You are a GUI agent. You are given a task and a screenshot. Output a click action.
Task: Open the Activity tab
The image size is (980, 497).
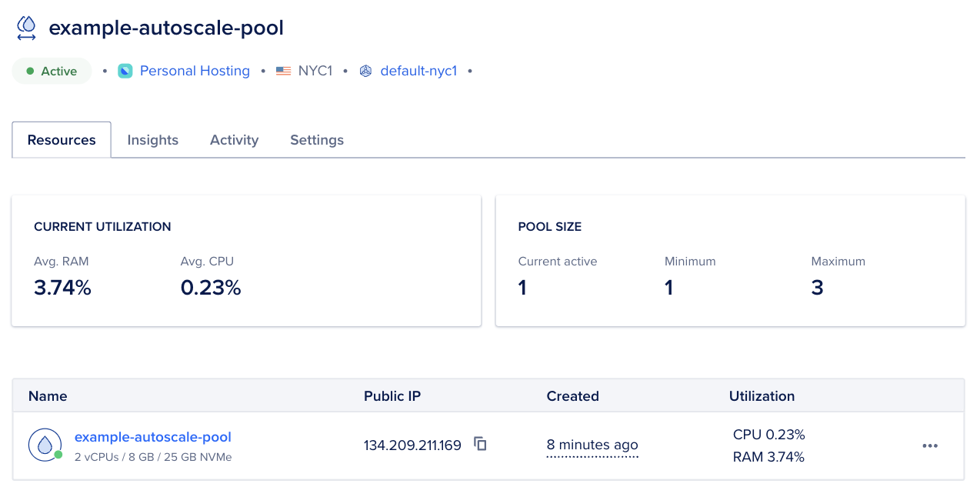pos(234,139)
